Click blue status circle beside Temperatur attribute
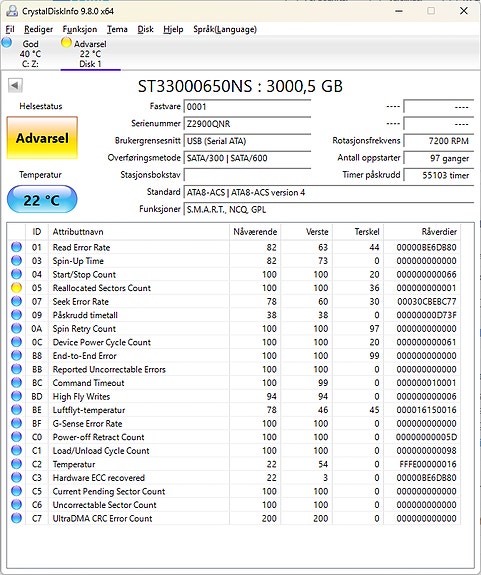481x575 pixels. [x=16, y=464]
